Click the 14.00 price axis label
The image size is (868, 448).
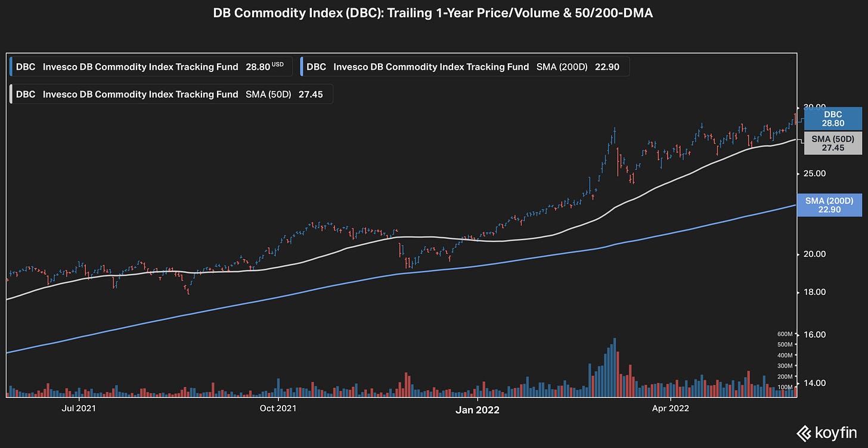pyautogui.click(x=815, y=382)
